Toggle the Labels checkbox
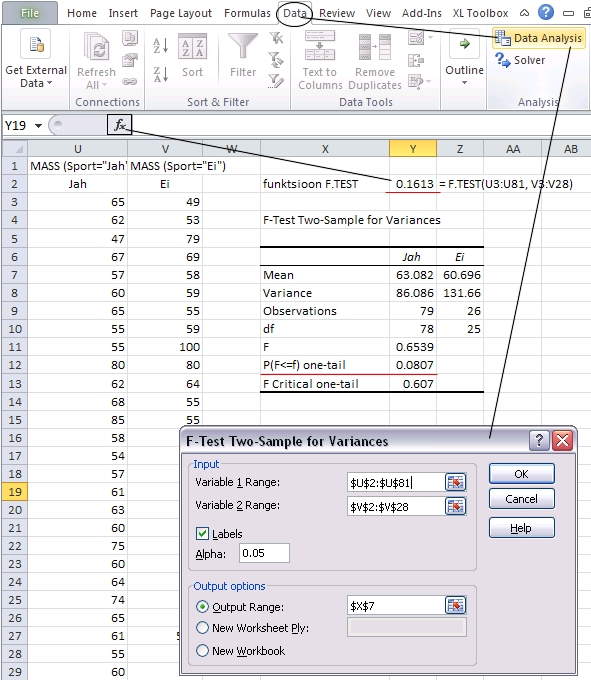Screen dimensions: 591x680 click(202, 533)
